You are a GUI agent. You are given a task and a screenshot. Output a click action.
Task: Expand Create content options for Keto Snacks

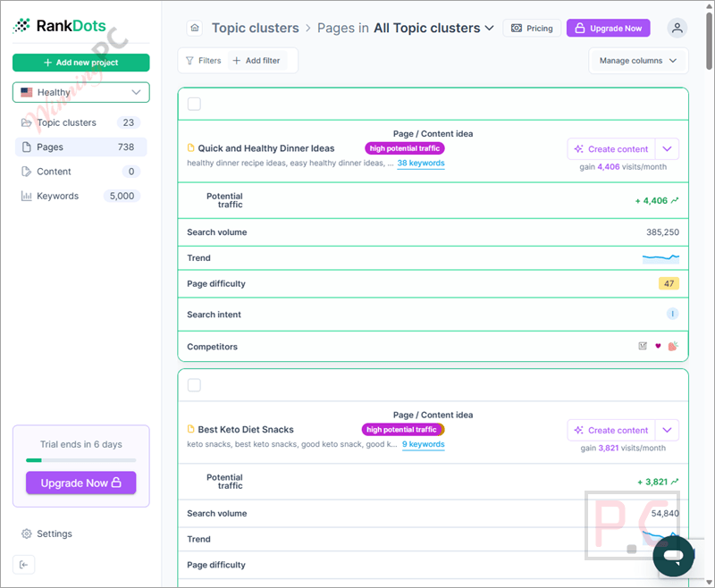pos(667,431)
